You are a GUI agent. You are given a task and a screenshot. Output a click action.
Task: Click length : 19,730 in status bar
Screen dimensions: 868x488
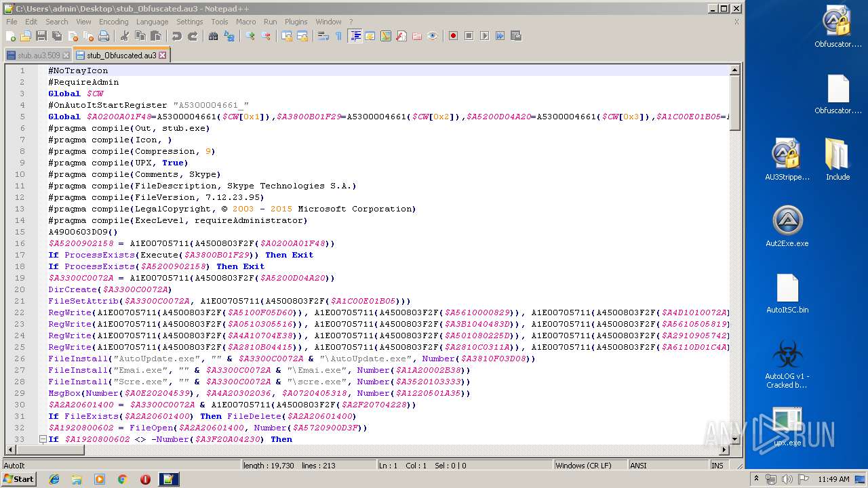click(x=269, y=466)
